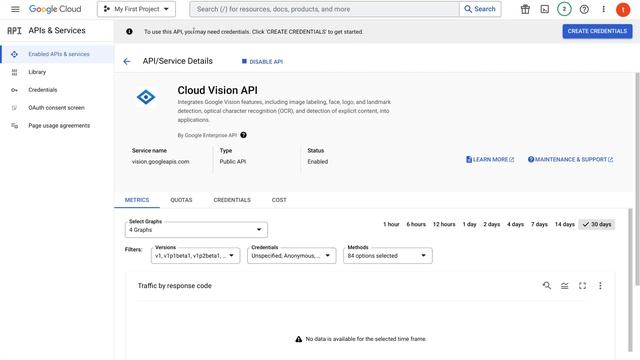This screenshot has height=360, width=640.
Task: Expand Traffic chart to fullscreen
Action: point(582,286)
